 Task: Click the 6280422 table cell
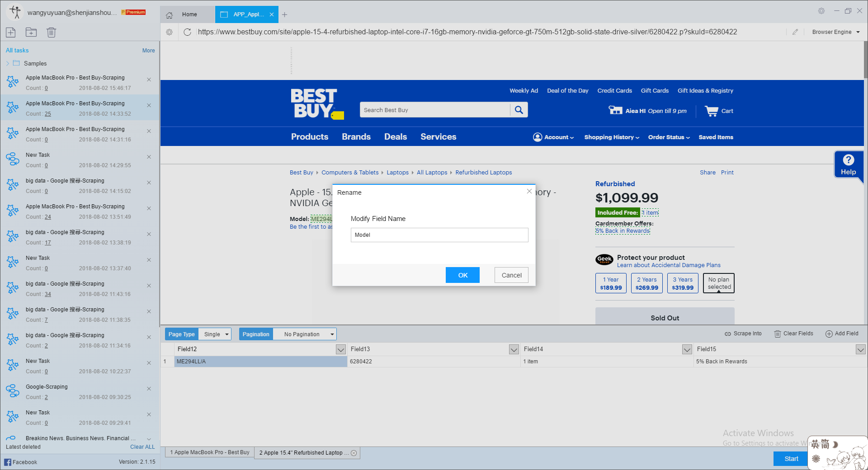point(434,362)
